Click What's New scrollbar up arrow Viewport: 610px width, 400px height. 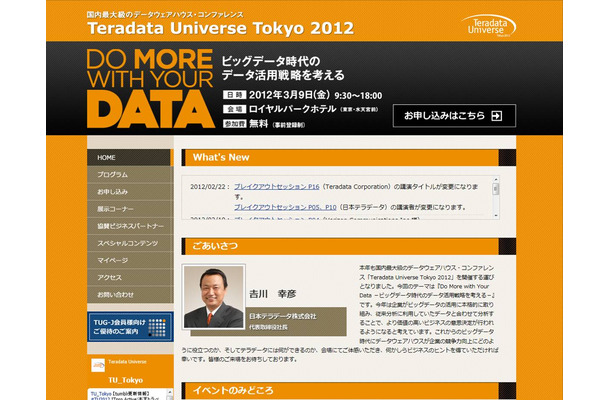(496, 180)
